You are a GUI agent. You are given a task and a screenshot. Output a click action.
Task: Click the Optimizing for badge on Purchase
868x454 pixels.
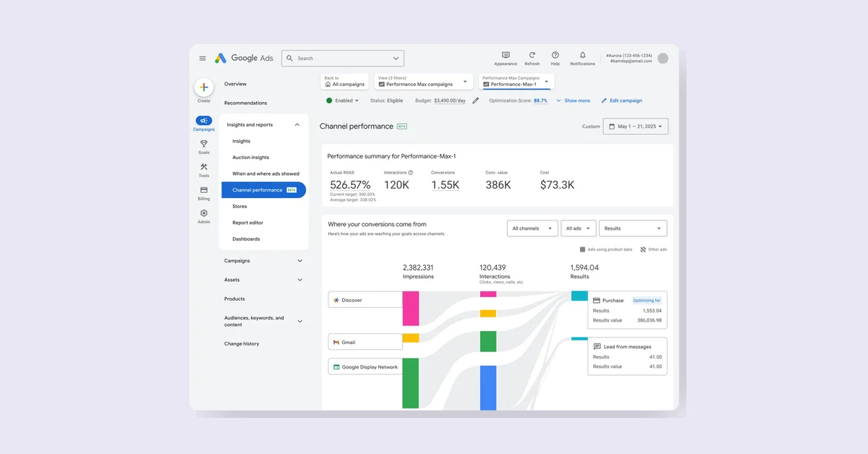pos(646,301)
